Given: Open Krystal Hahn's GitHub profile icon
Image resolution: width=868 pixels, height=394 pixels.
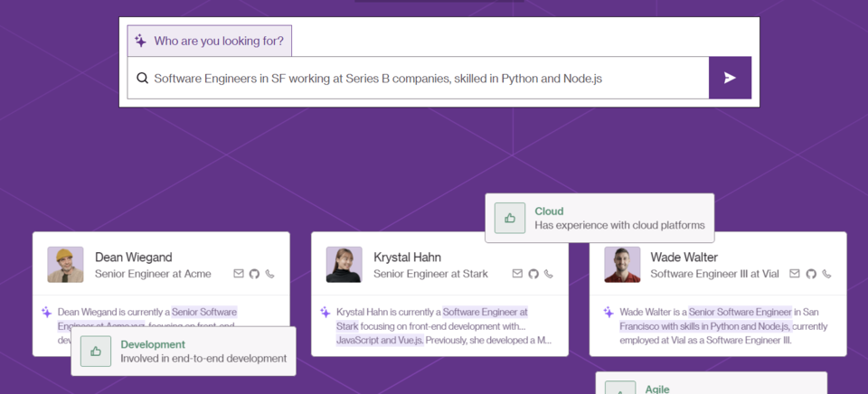Looking at the screenshot, I should tap(533, 274).
